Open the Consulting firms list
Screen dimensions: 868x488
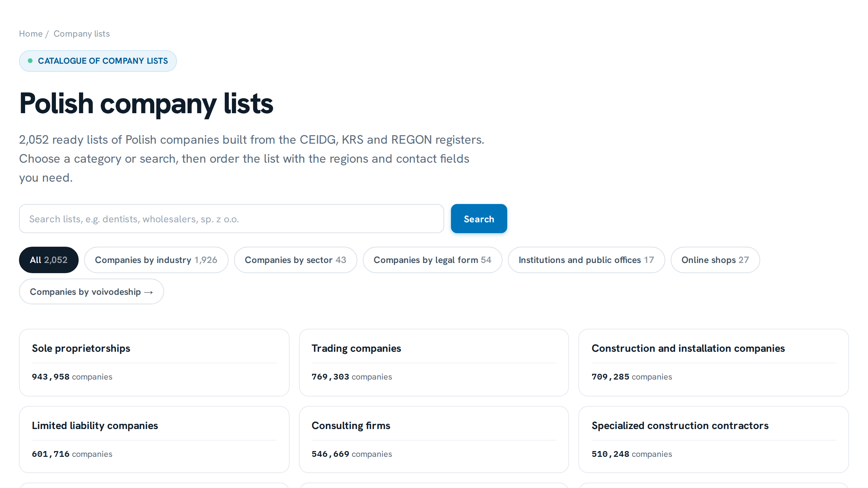[x=434, y=440]
